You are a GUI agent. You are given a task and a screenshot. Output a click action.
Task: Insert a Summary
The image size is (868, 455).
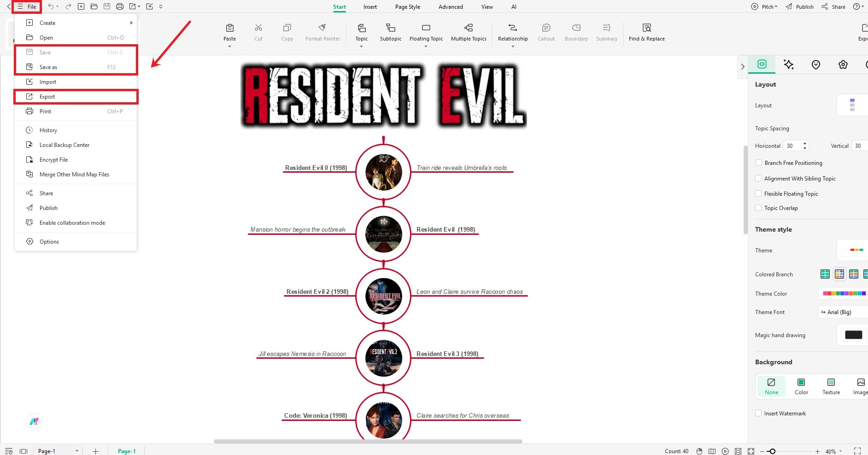click(607, 32)
